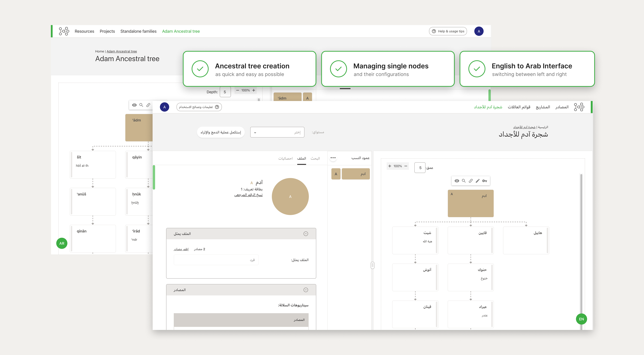Image resolution: width=644 pixels, height=355 pixels.
Task: Open the مستواي level dropdown
Action: [277, 132]
